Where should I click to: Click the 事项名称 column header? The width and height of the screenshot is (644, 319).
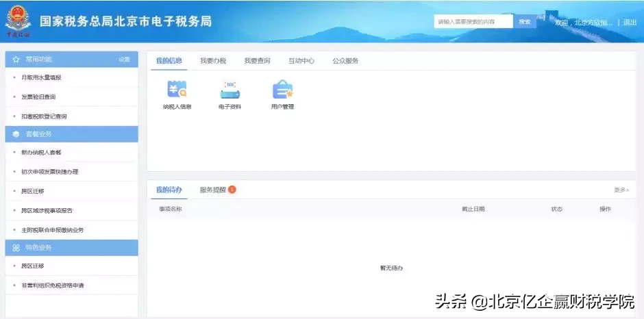(x=171, y=209)
